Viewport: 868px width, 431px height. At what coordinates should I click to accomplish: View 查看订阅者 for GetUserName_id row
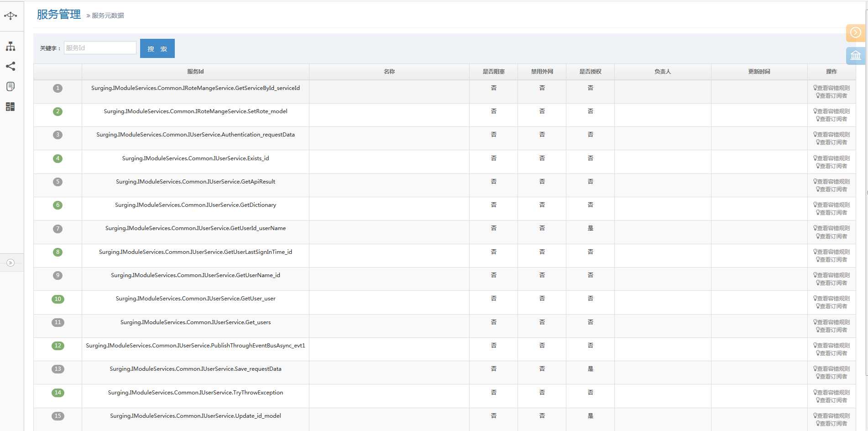coord(831,283)
